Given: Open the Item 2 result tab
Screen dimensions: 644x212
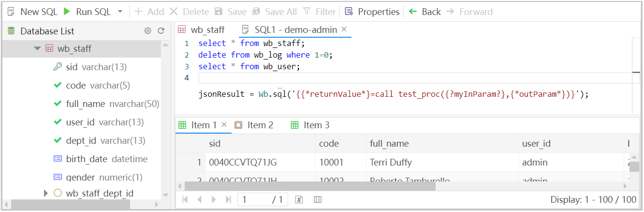Looking at the screenshot, I should click(x=254, y=125).
